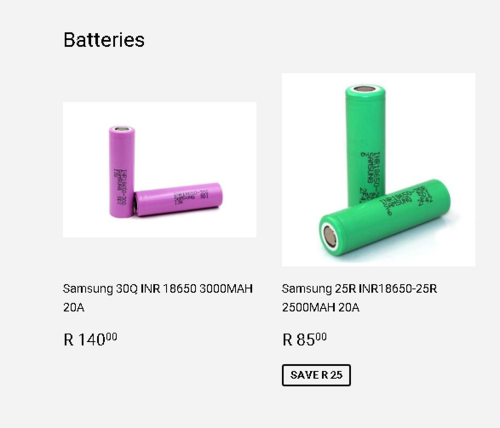Click the top terminal of the upright purple battery

pyautogui.click(x=122, y=129)
